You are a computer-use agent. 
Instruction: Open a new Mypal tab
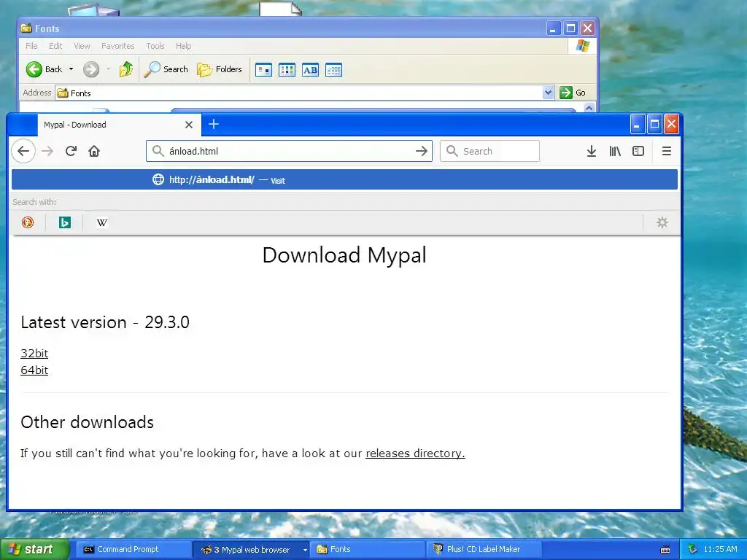(x=214, y=124)
